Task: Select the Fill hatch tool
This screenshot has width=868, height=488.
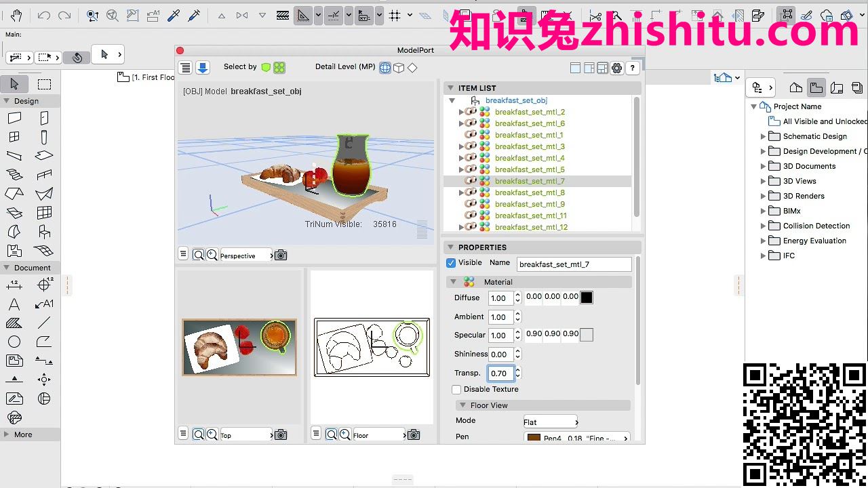Action: point(14,323)
